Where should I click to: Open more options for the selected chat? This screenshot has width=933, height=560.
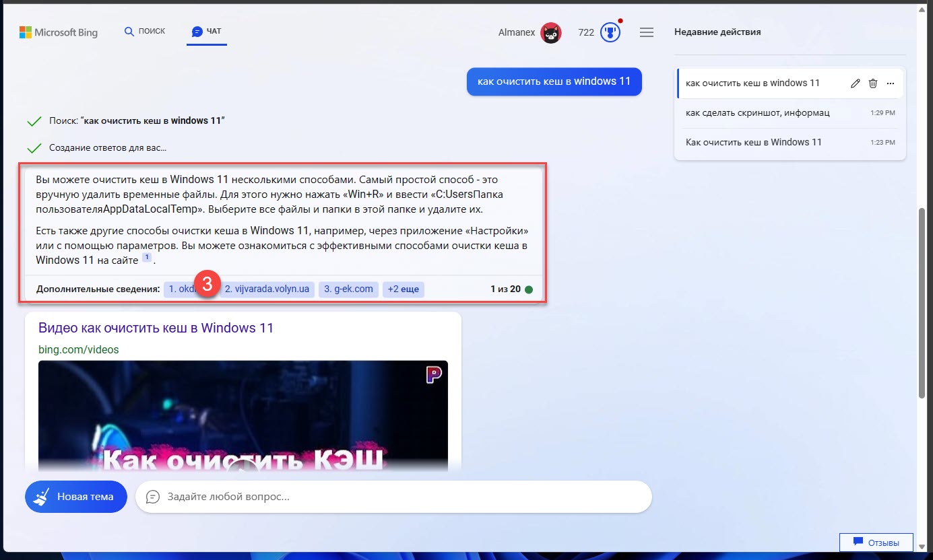[x=891, y=83]
